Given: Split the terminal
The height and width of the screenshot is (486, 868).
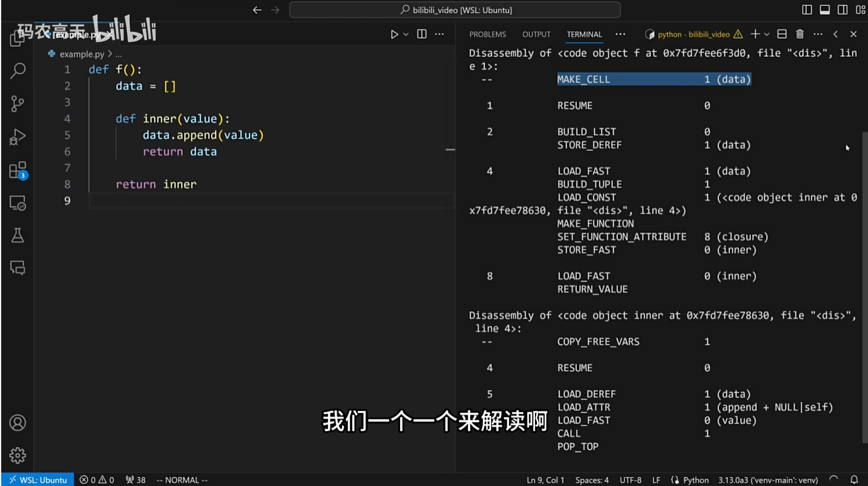Looking at the screenshot, I should (x=781, y=34).
